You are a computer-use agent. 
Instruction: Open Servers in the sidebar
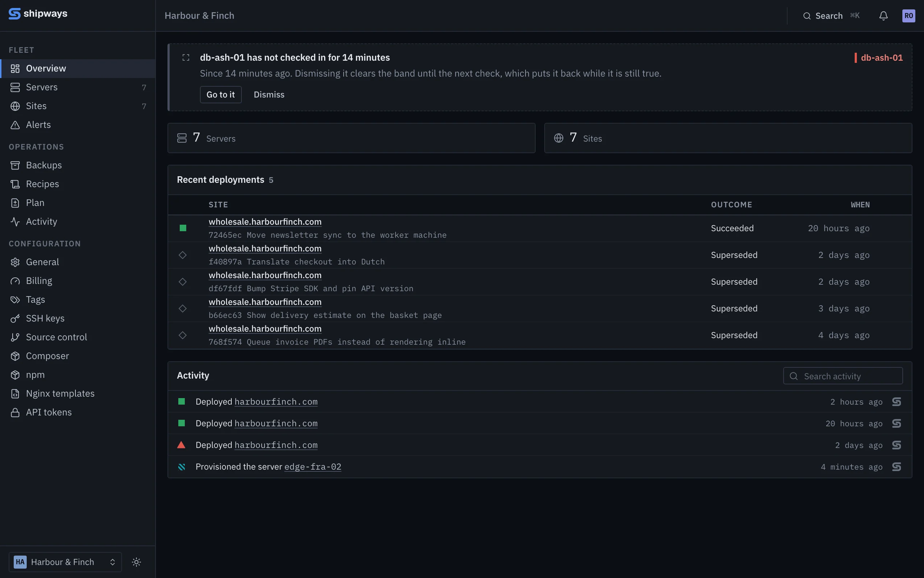click(x=78, y=87)
